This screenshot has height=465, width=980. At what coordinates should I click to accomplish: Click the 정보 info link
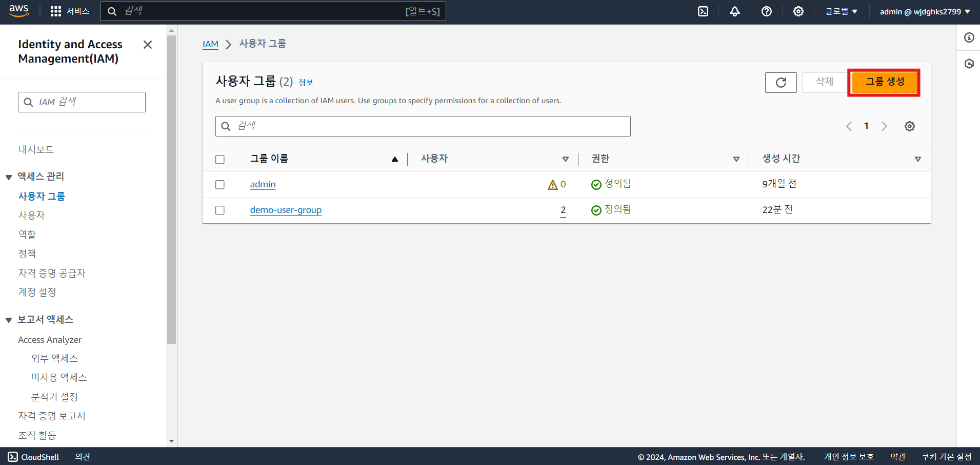click(306, 82)
